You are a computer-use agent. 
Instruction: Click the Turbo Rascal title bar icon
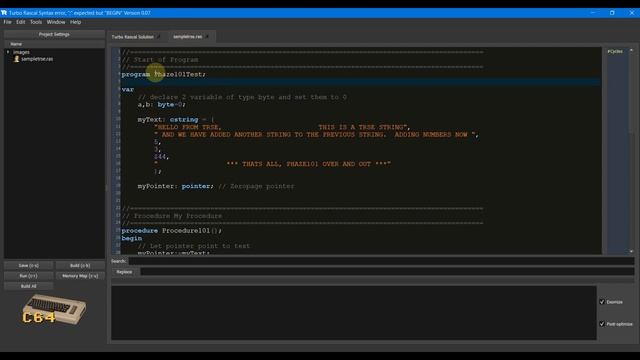pyautogui.click(x=4, y=13)
